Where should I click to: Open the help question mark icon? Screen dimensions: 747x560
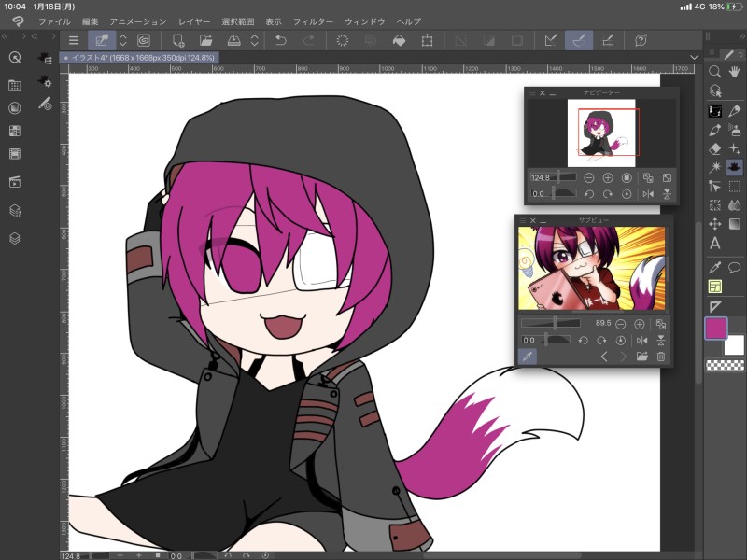(x=641, y=40)
